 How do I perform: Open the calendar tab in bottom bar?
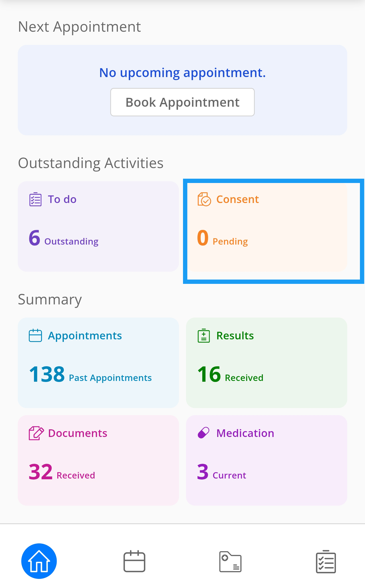point(134,561)
